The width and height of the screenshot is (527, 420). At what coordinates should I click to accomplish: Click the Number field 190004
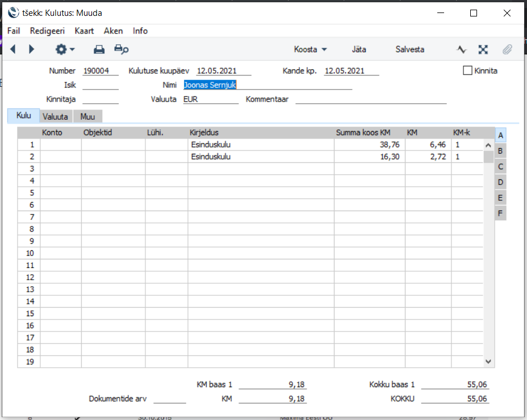click(101, 71)
